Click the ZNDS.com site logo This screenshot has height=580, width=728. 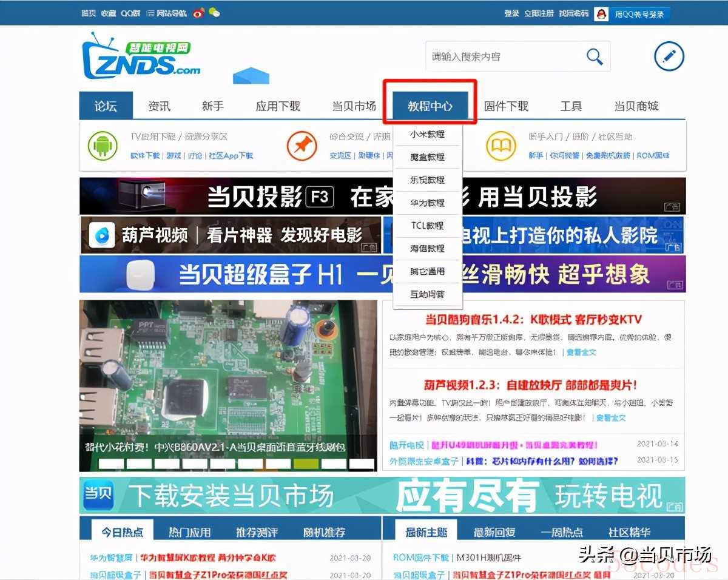pyautogui.click(x=141, y=56)
